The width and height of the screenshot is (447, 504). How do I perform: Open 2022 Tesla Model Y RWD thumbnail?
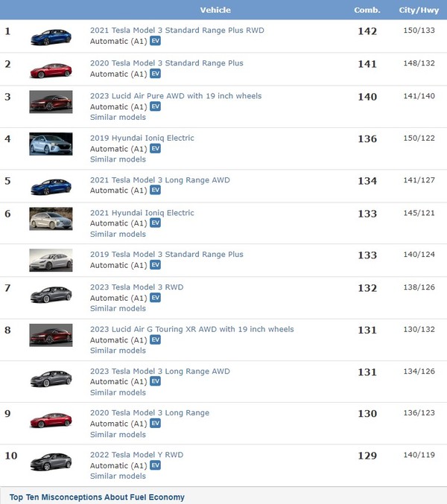pos(51,462)
